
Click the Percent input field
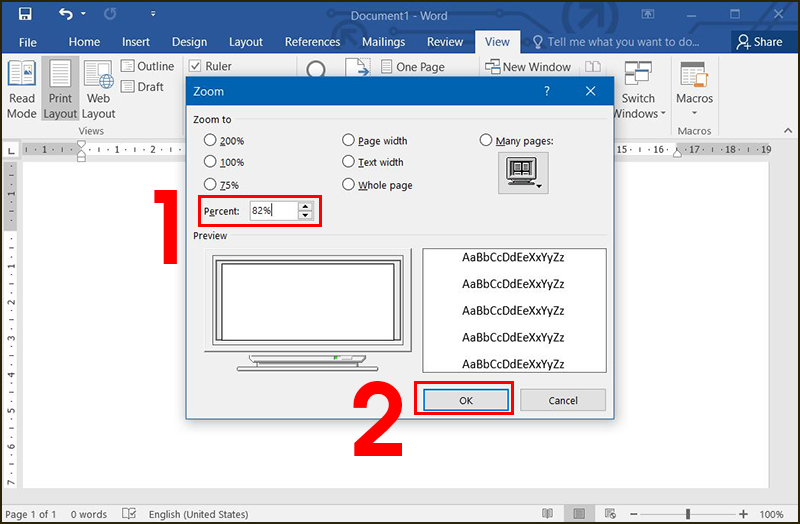pos(273,211)
